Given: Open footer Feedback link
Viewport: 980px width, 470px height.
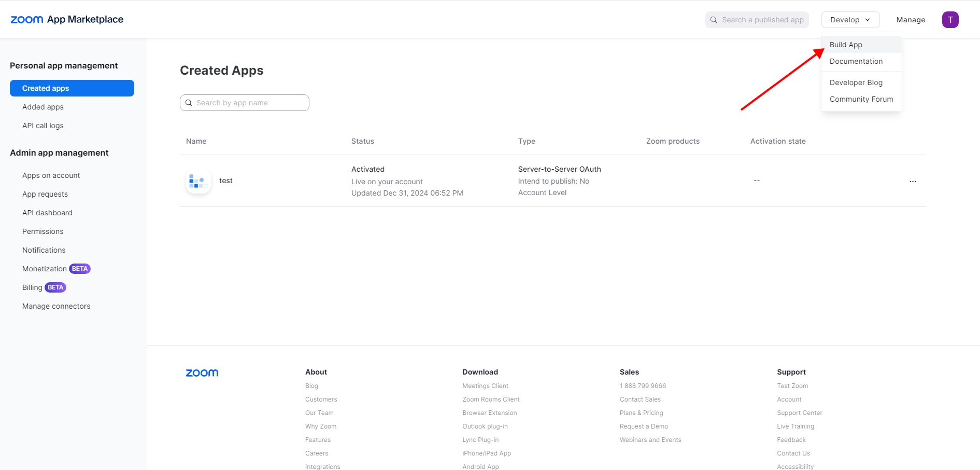Looking at the screenshot, I should (791, 440).
